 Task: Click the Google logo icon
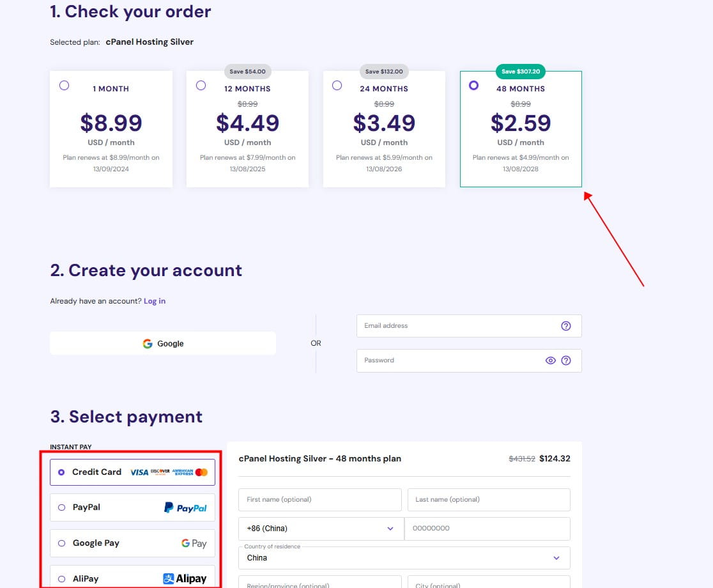(x=148, y=344)
